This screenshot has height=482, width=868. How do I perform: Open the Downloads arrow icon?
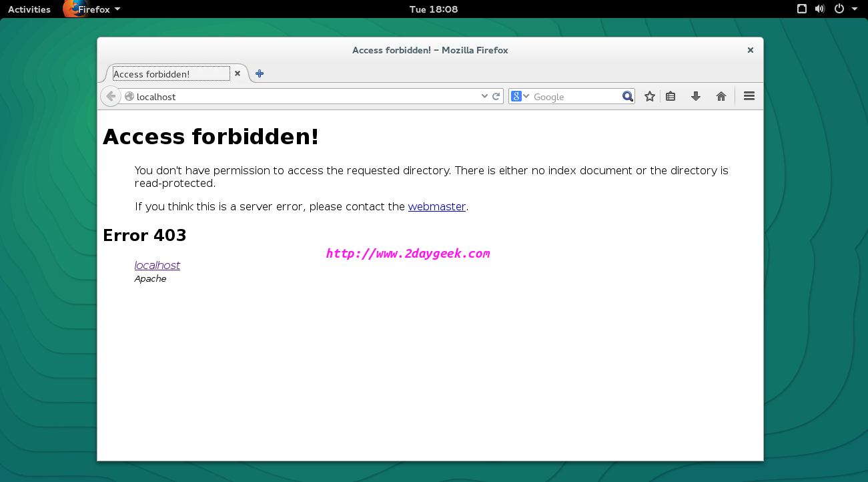(x=696, y=96)
